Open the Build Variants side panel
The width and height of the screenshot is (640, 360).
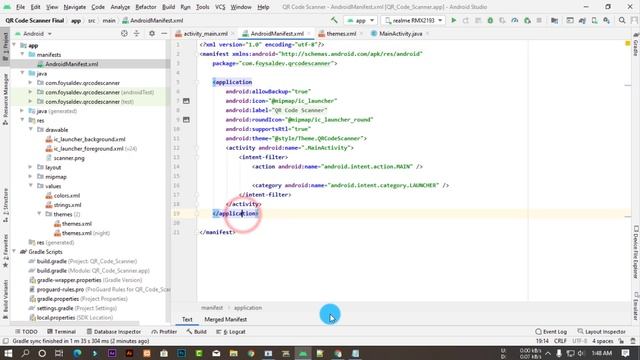[x=5, y=299]
